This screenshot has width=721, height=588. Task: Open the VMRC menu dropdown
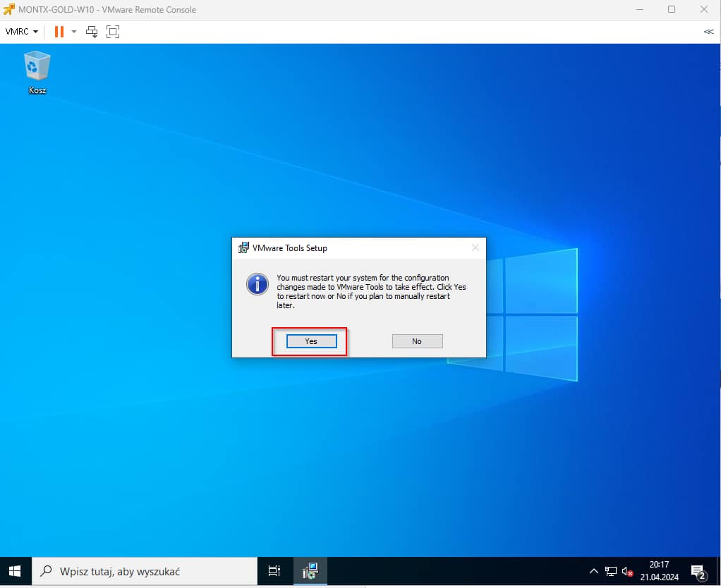[21, 32]
